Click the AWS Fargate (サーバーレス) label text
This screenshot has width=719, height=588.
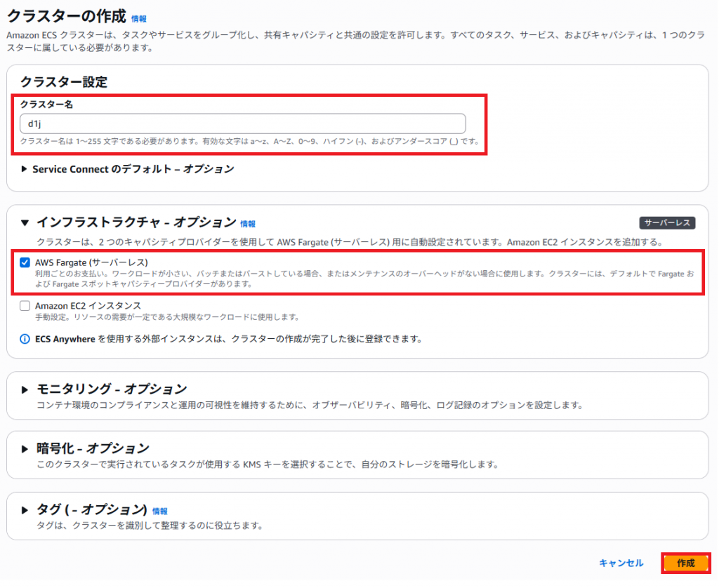tap(91, 262)
